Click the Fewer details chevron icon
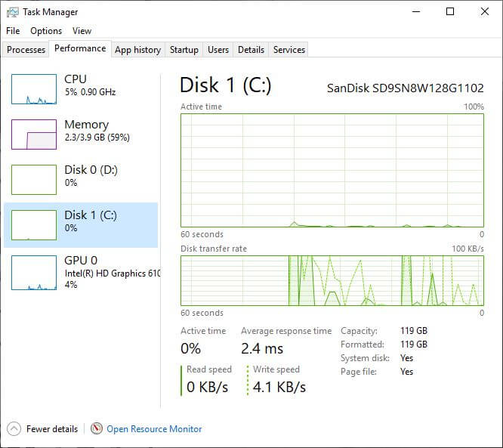The width and height of the screenshot is (503, 448). 14,428
